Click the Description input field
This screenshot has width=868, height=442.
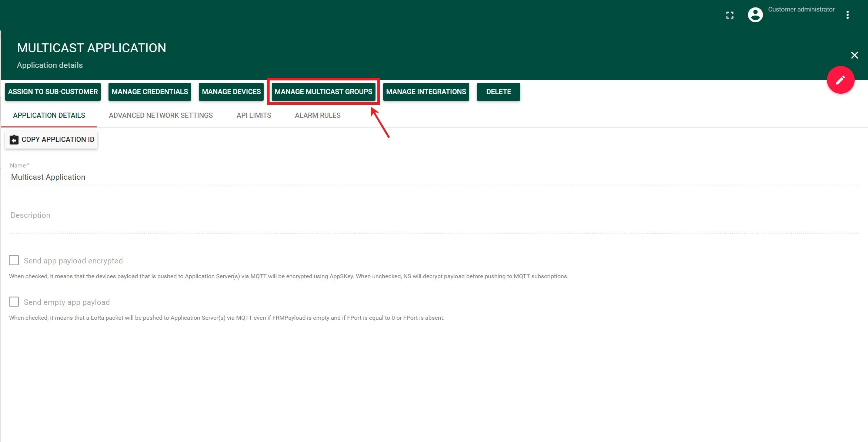click(434, 215)
